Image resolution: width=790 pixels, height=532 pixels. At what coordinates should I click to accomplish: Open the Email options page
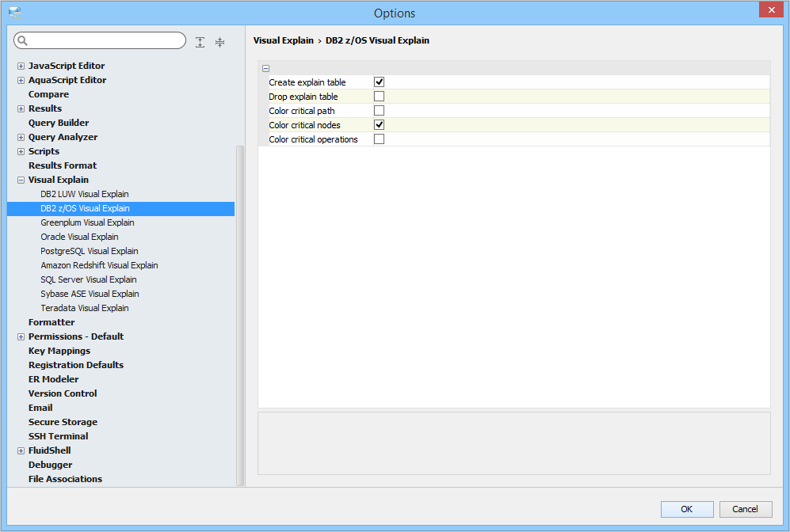pos(40,408)
